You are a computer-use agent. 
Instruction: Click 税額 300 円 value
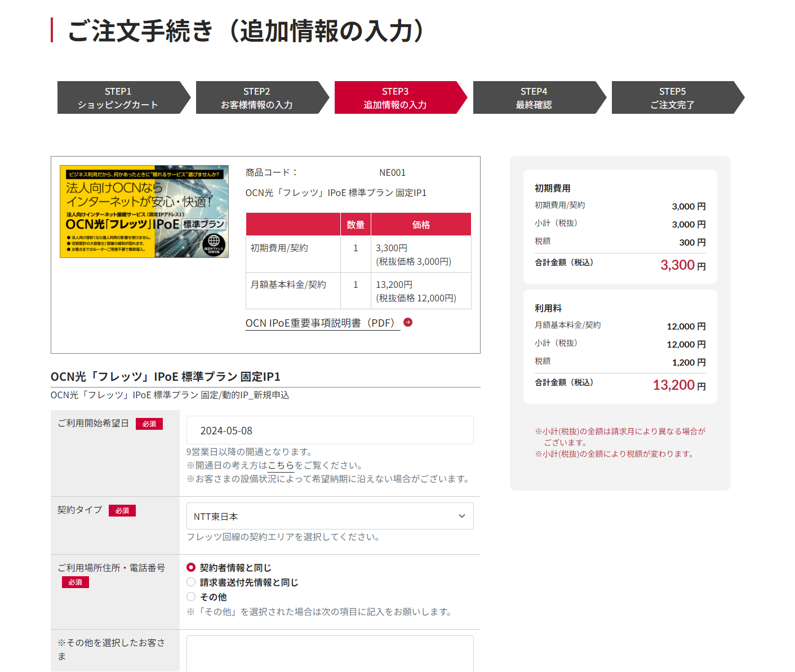tap(692, 242)
